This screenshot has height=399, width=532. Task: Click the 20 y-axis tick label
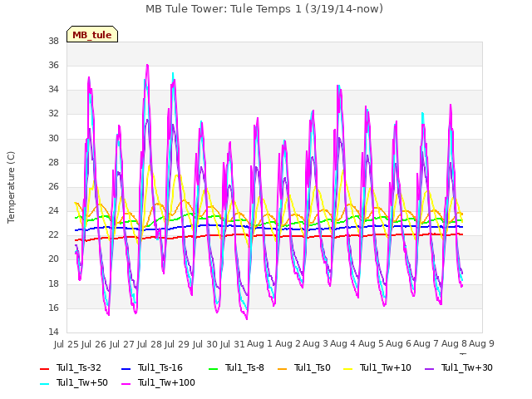(53, 259)
